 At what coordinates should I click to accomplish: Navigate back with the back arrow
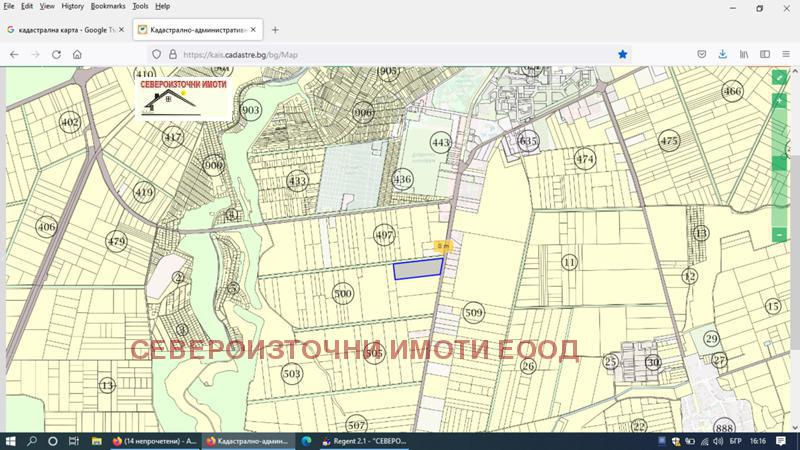click(x=14, y=54)
